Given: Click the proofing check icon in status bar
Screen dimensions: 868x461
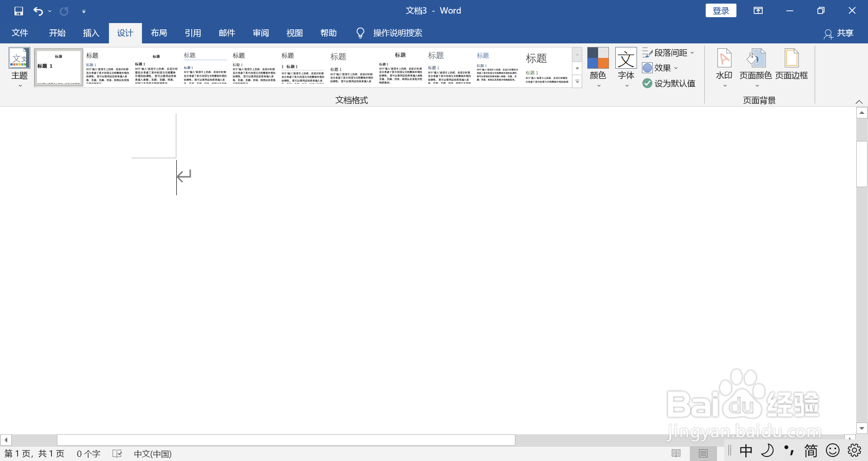Looking at the screenshot, I should click(x=117, y=454).
